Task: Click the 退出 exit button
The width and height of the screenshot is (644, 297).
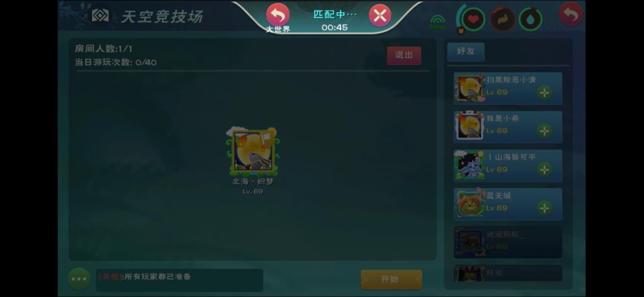Action: point(403,56)
